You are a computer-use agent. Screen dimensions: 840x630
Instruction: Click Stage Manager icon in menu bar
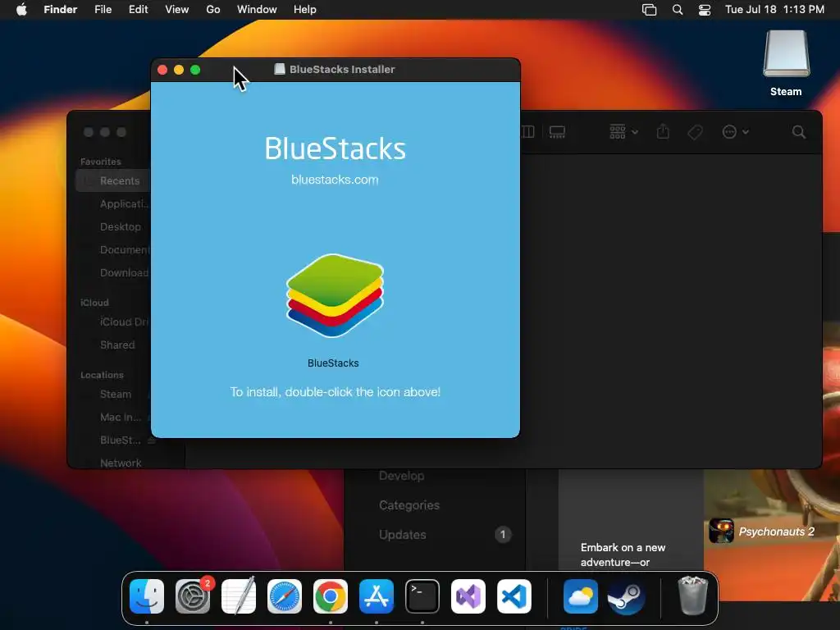coord(650,10)
